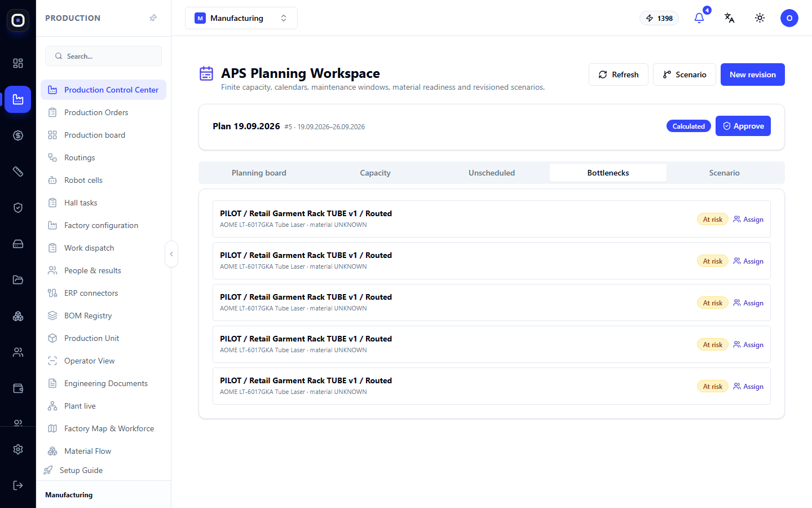Click the language translate icon

pyautogui.click(x=730, y=18)
